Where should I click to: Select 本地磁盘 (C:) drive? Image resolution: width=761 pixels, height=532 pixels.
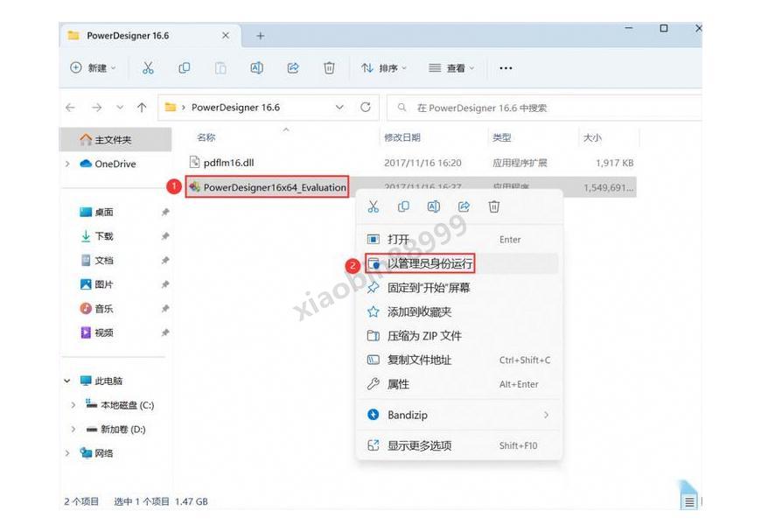tap(120, 405)
